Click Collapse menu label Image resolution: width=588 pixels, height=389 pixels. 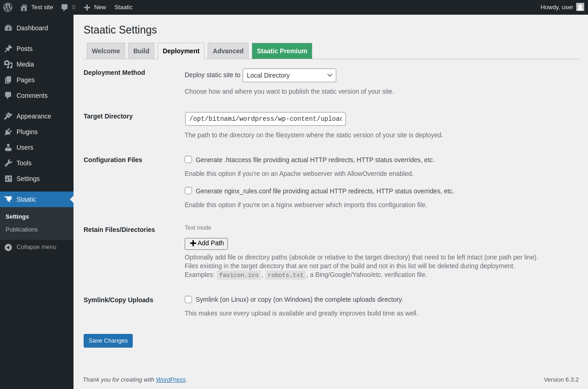[x=36, y=247]
